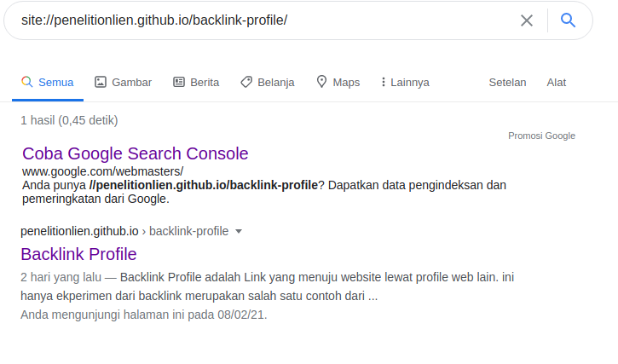
Task: Click the Lainnya three-dot icon
Action: pyautogui.click(x=383, y=82)
